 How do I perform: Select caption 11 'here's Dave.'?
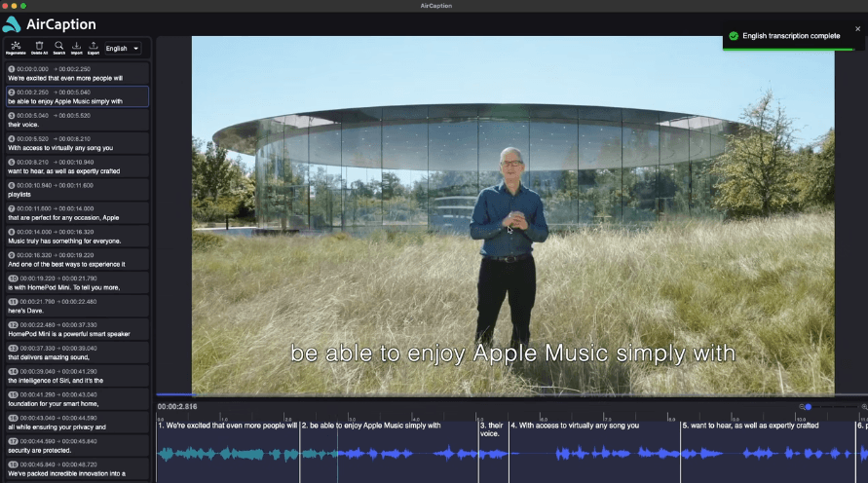78,306
